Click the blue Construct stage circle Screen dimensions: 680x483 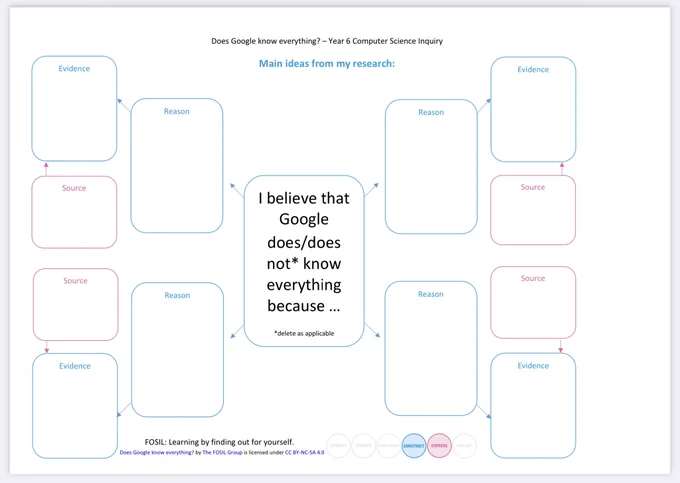click(x=414, y=446)
